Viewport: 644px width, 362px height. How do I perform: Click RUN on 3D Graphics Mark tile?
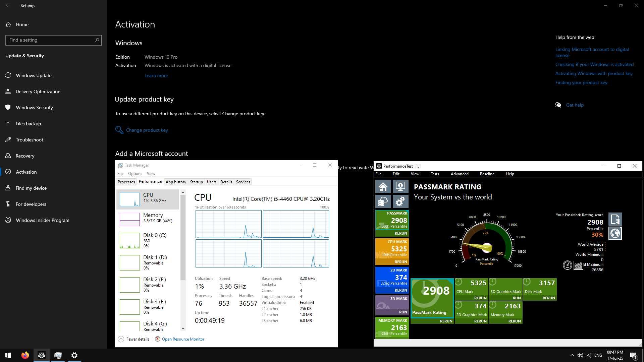click(517, 298)
